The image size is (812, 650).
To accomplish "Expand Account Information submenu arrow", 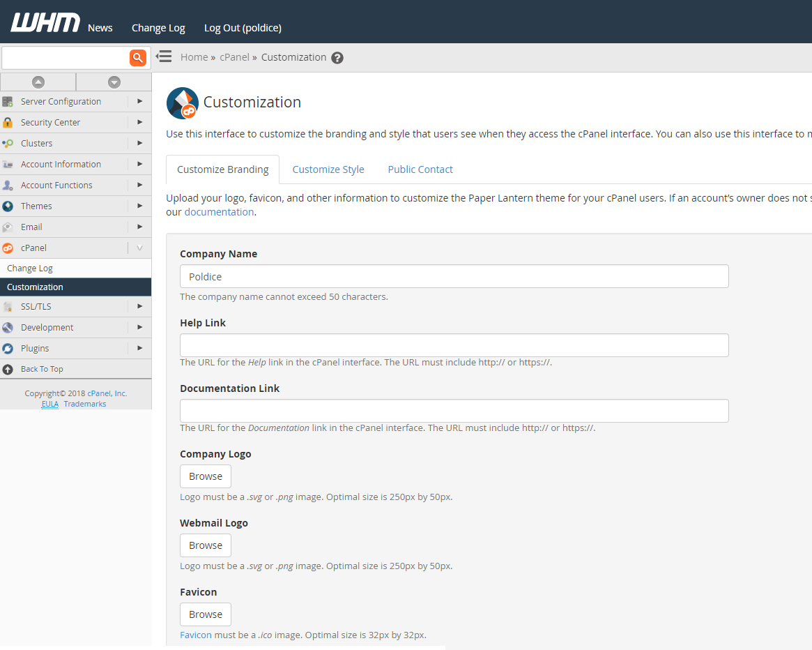I will (x=140, y=164).
